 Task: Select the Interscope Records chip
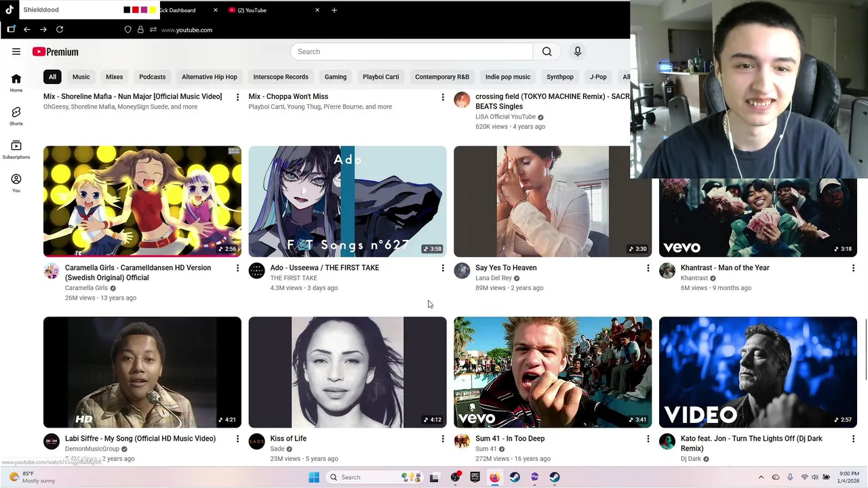click(x=281, y=77)
